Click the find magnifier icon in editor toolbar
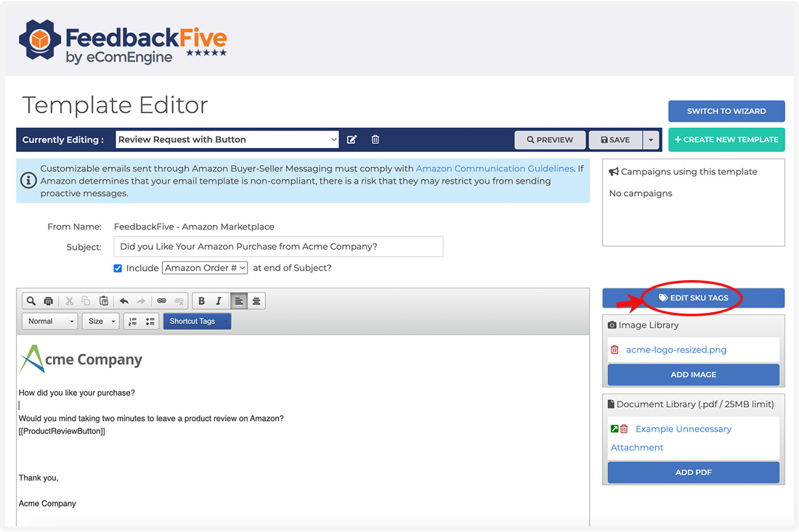The height and width of the screenshot is (532, 799). point(31,301)
